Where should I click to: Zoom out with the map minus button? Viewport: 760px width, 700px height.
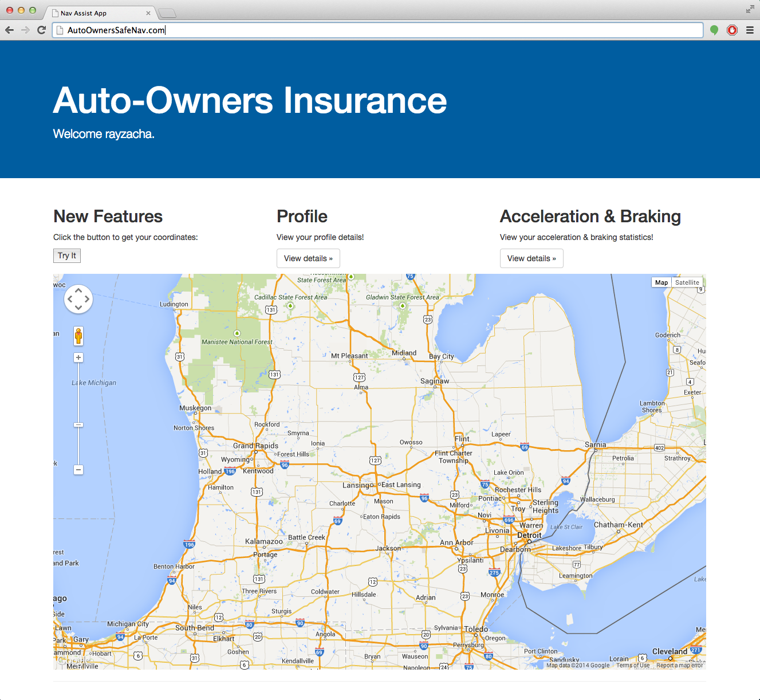78,470
